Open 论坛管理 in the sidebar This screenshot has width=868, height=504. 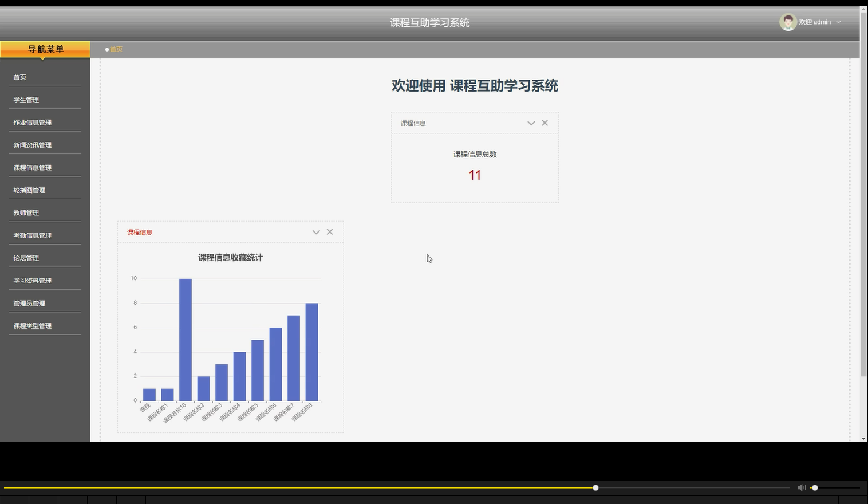coord(26,257)
